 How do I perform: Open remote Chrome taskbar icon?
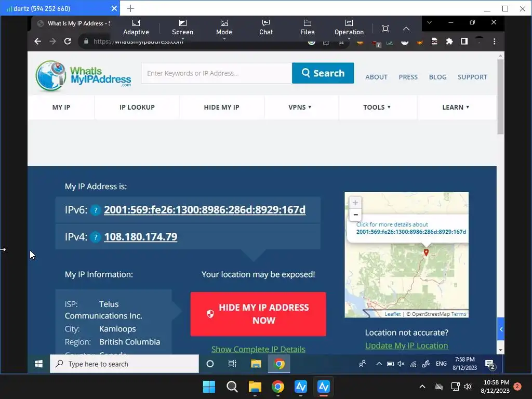point(279,364)
